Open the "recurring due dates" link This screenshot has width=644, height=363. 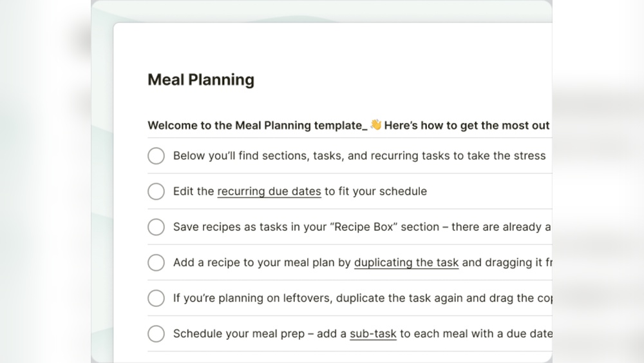coord(269,191)
